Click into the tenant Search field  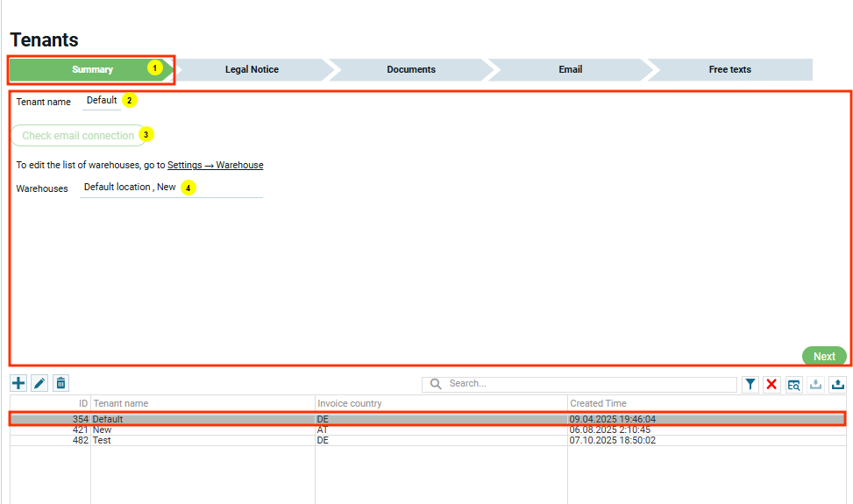[x=587, y=384]
